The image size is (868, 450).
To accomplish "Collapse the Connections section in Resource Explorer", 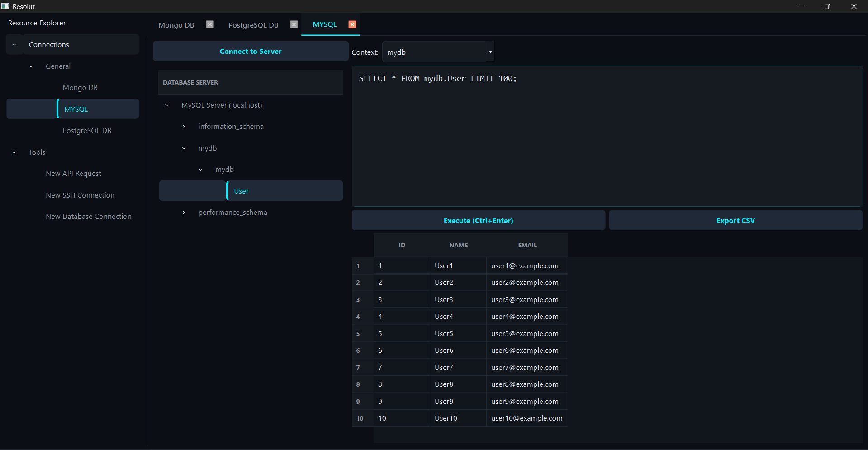I will tap(14, 44).
